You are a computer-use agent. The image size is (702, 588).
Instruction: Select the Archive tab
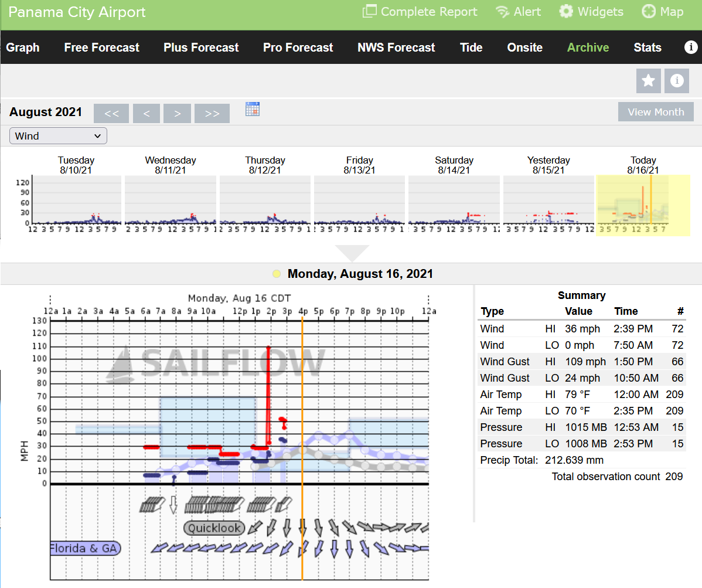(588, 47)
